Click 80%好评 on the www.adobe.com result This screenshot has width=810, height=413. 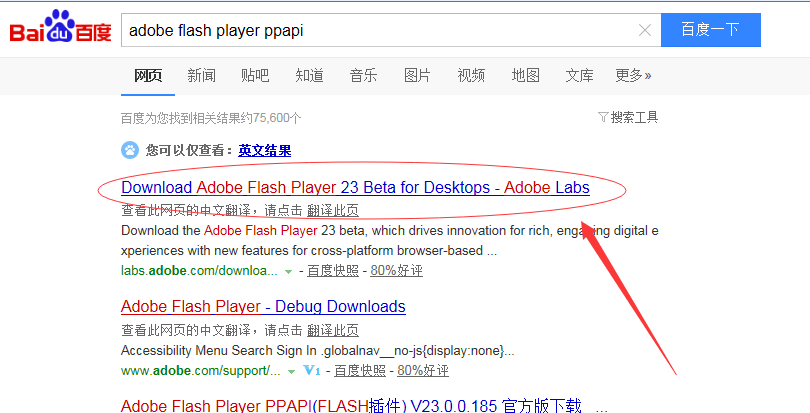click(x=423, y=371)
